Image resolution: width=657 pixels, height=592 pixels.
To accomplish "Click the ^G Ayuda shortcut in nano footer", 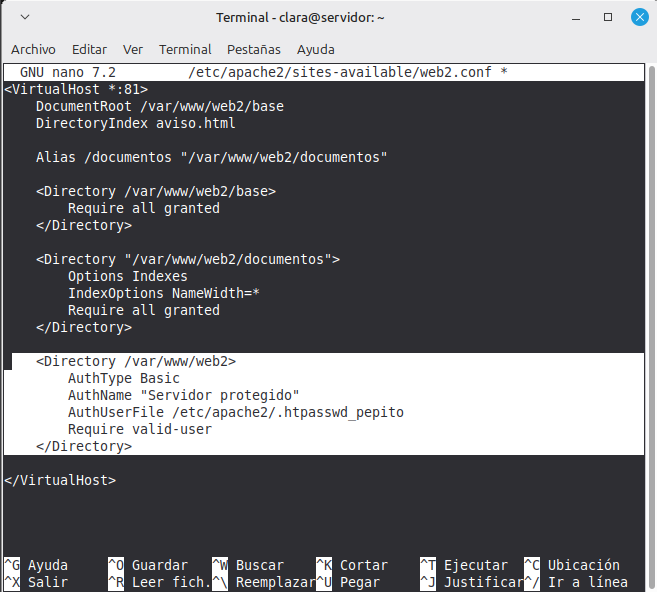I will point(35,565).
